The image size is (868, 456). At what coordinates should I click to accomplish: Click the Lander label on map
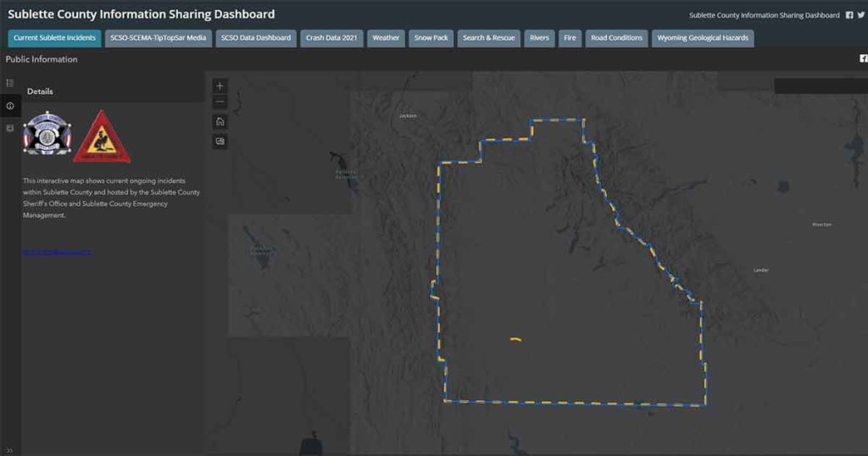[x=761, y=270]
